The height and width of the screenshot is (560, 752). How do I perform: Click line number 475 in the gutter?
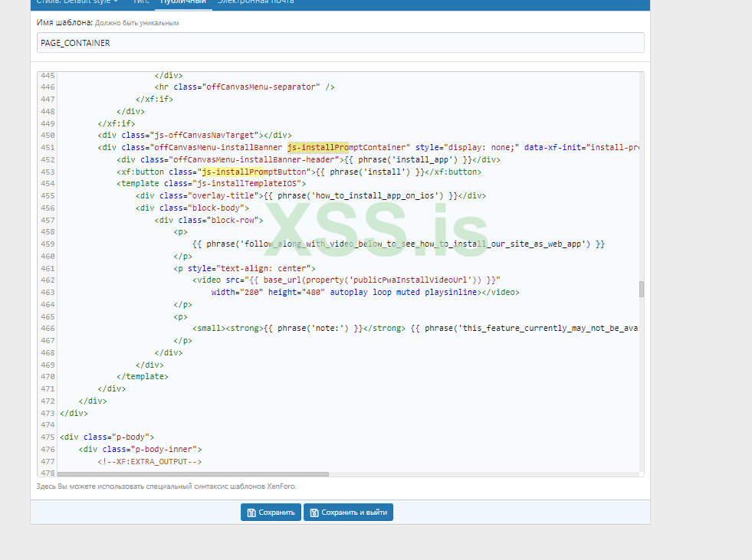coord(48,437)
